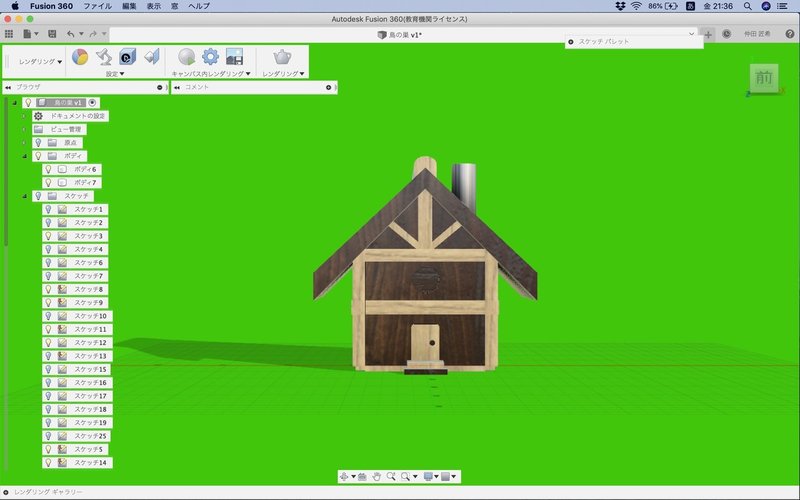Open Scene Settings lamp tool
The height and width of the screenshot is (500, 800).
click(104, 57)
